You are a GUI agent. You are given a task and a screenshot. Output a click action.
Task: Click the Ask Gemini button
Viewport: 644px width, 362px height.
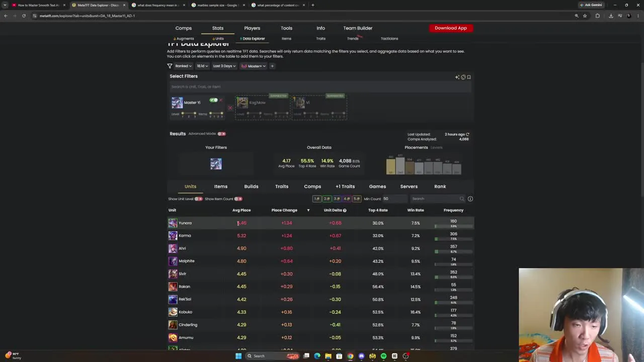[591, 5]
